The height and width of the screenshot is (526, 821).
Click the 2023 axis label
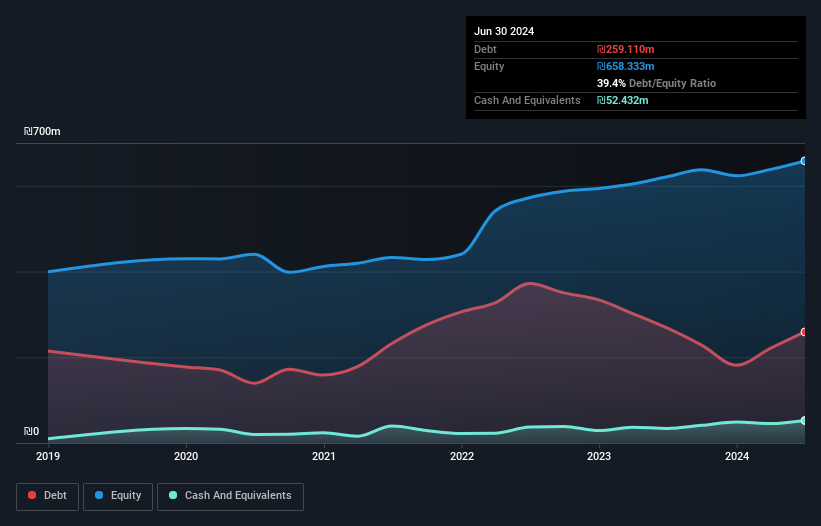click(599, 456)
